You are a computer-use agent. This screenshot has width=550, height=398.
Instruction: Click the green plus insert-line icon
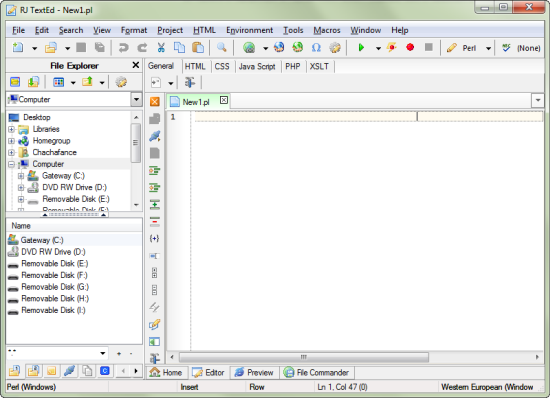click(x=154, y=204)
